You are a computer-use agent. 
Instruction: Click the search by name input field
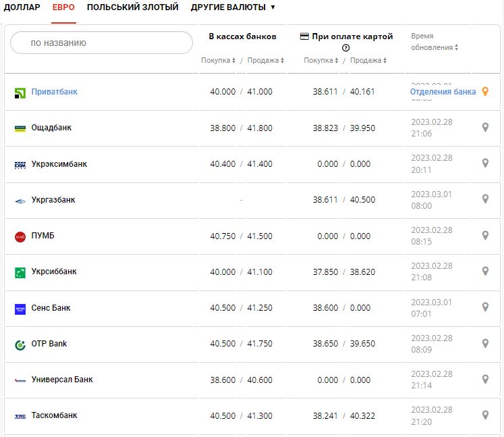(101, 43)
